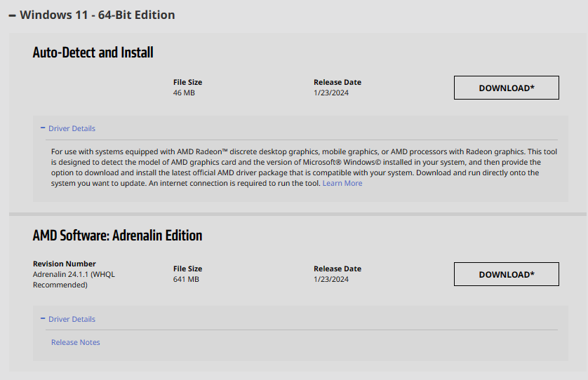Click the Auto-Detect and Install heading

pyautogui.click(x=93, y=53)
